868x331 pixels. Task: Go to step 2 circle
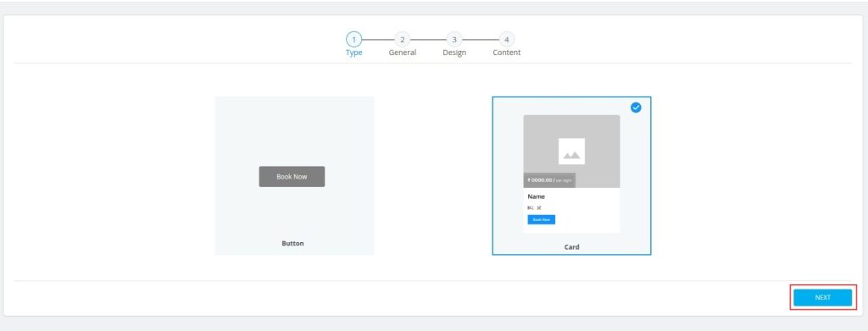click(x=403, y=39)
